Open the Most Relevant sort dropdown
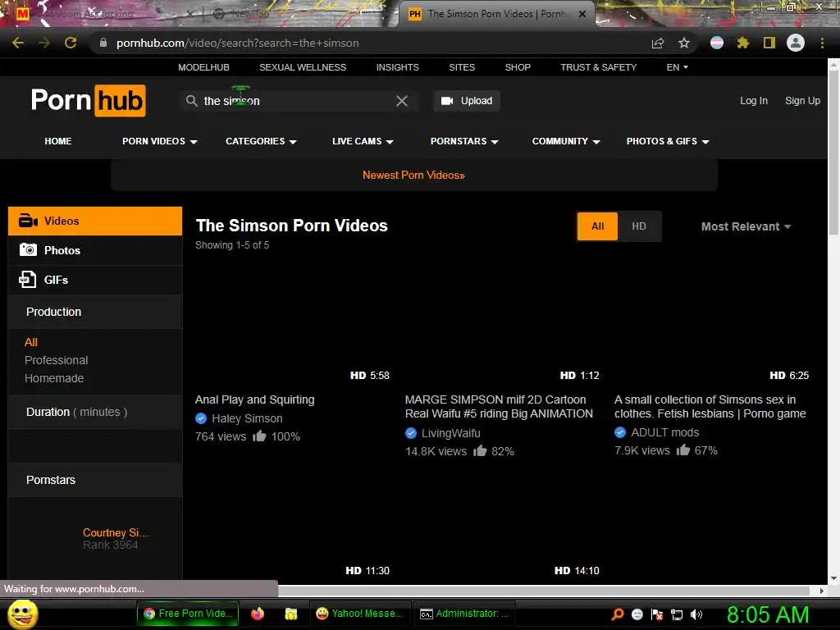 tap(746, 226)
